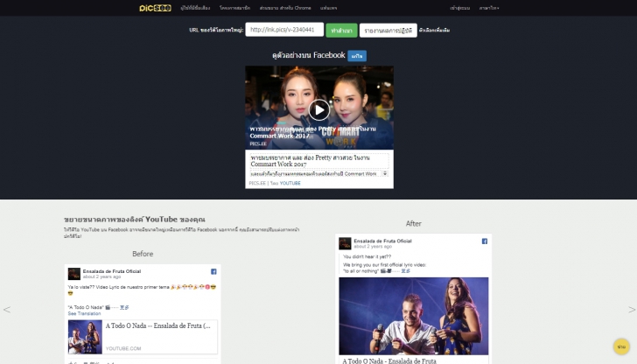Click the large concert image in After post
The width and height of the screenshot is (637, 364).
[x=414, y=316]
